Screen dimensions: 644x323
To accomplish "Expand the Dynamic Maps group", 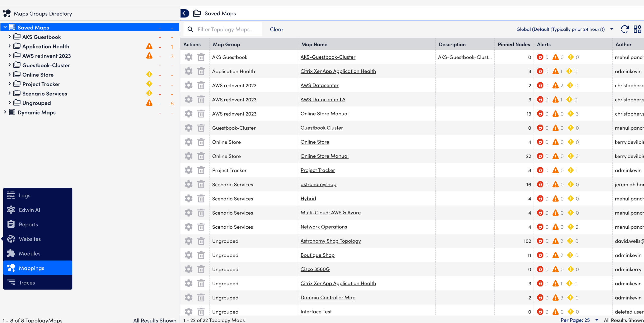I will (x=5, y=112).
